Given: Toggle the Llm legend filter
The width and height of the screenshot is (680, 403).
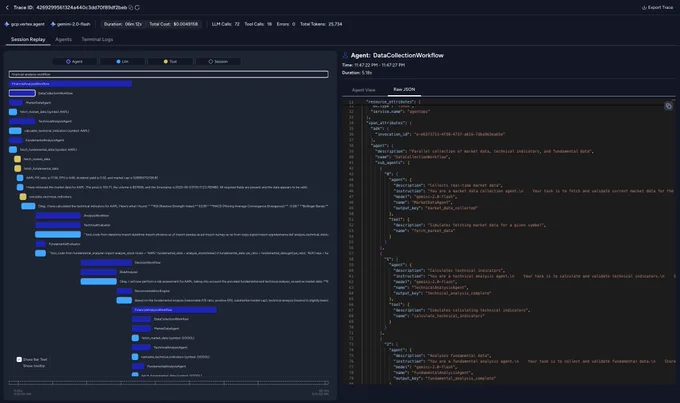Looking at the screenshot, I should tap(122, 62).
